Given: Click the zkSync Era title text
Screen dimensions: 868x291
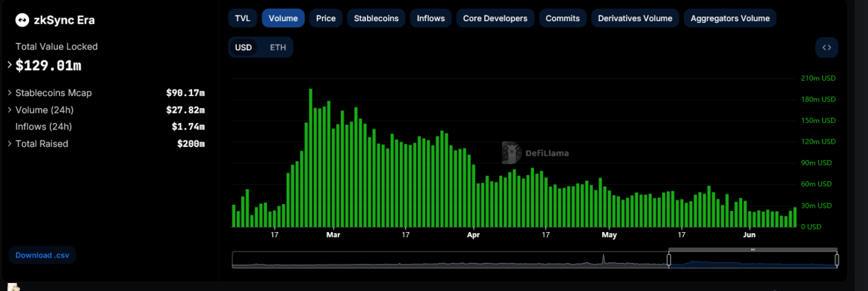Looking at the screenshot, I should (x=64, y=20).
